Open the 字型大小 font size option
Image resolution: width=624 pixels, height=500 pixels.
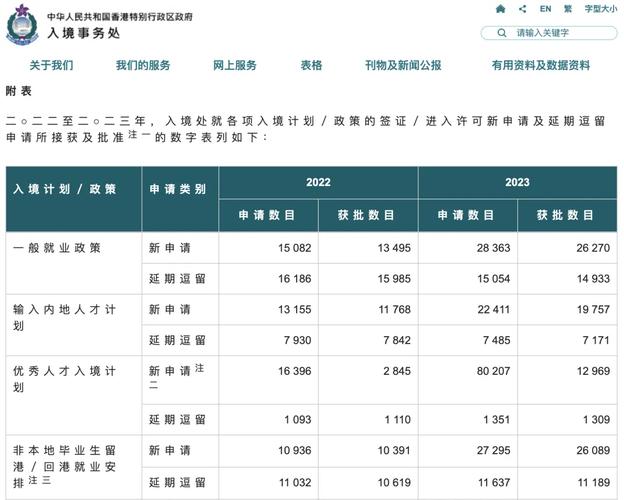click(x=601, y=9)
